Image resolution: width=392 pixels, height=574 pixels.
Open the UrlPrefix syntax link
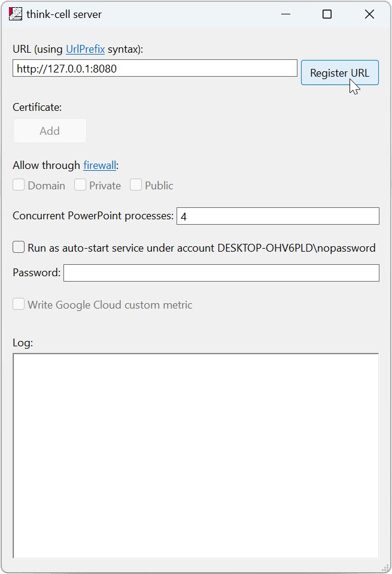pos(85,49)
